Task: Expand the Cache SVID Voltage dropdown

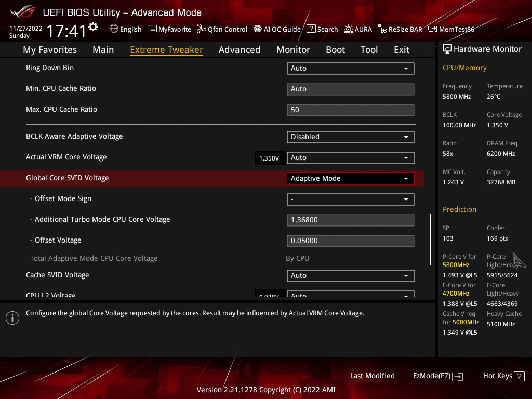Action: point(351,276)
